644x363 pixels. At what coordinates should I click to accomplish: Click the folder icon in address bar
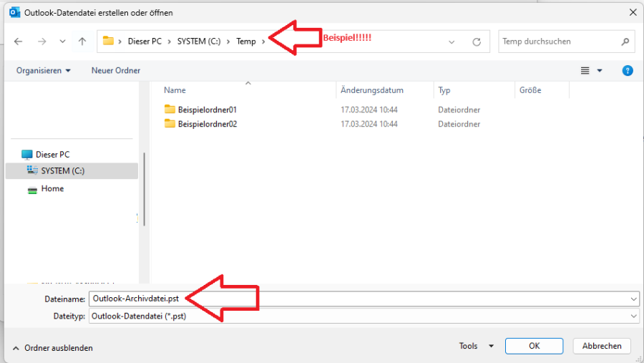click(x=108, y=41)
